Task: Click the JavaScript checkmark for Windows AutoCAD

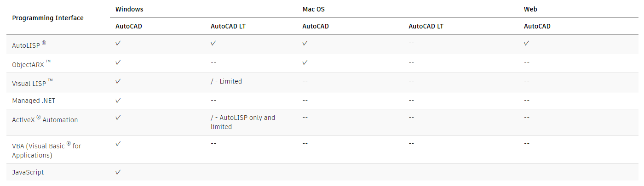Action: (118, 172)
